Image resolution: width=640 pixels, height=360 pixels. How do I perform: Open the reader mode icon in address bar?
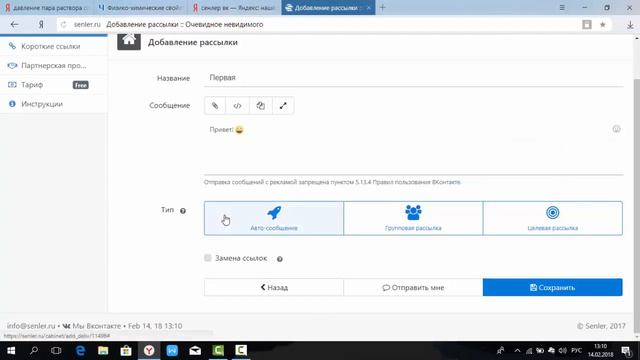point(587,24)
